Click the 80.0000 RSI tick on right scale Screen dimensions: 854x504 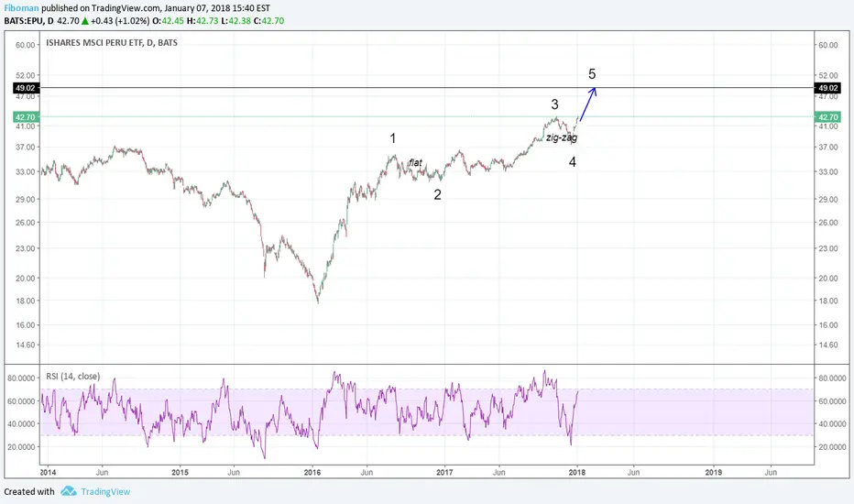833,378
